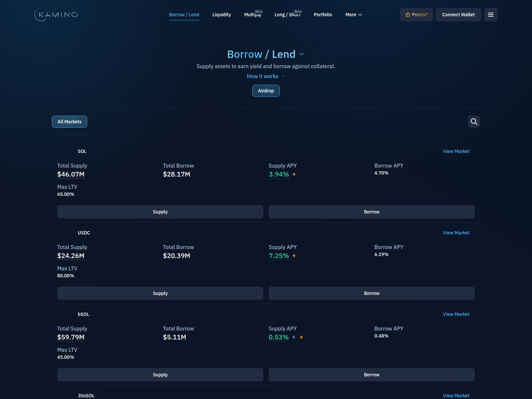Open View Market for bSOL
The width and height of the screenshot is (532, 399).
456,314
